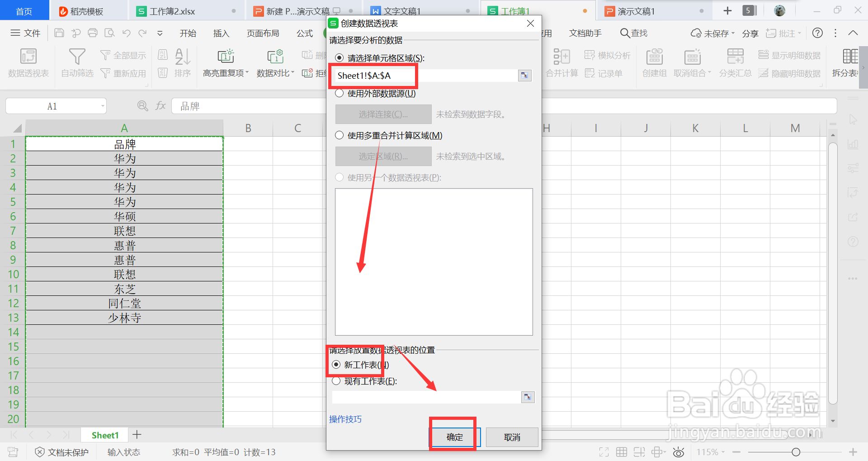This screenshot has height=461, width=868.
Task: Select radio 现有工作表(E)
Action: pyautogui.click(x=336, y=381)
